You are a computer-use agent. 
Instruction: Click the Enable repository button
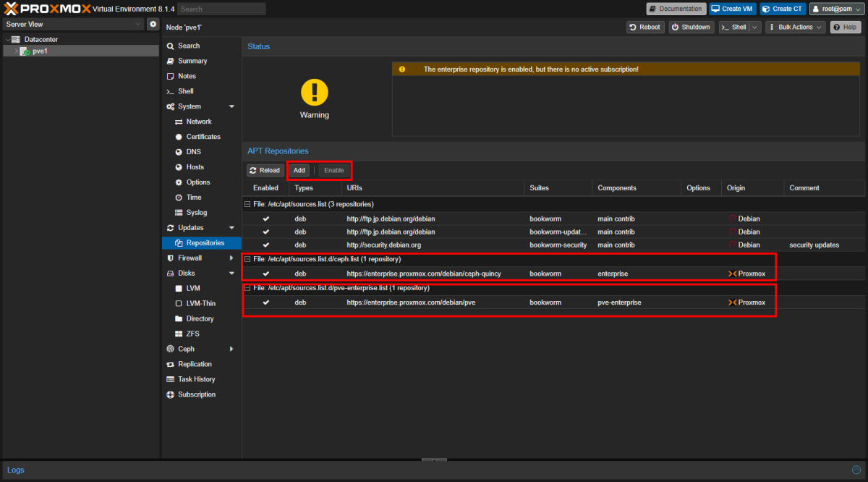(x=334, y=170)
